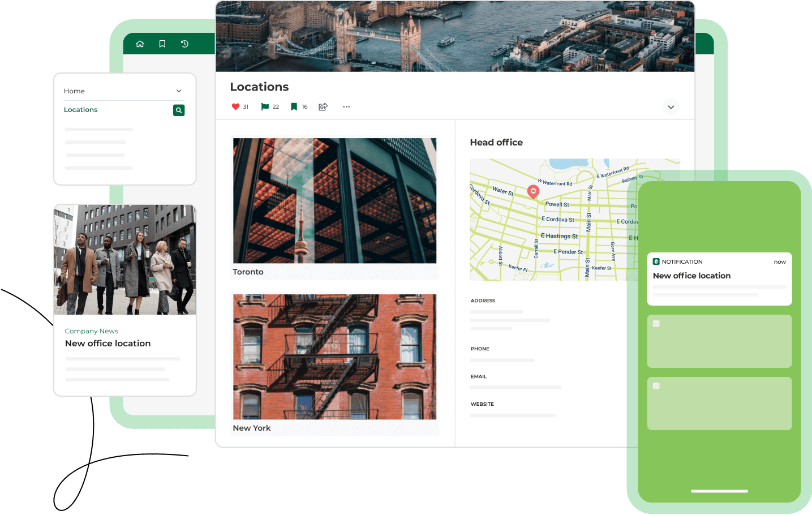The width and height of the screenshot is (812, 515).
Task: Click the home icon in green toolbar
Action: tap(140, 44)
